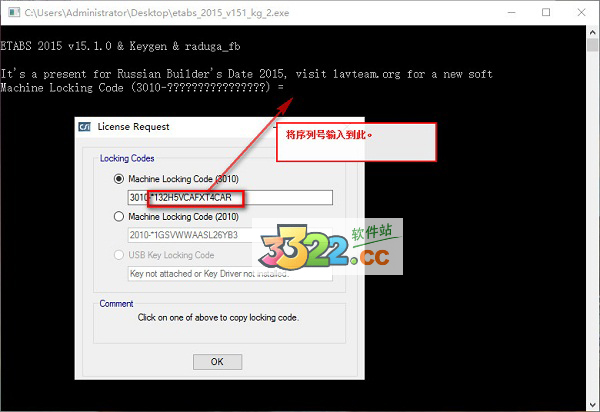This screenshot has height=412, width=600.
Task: Click the 'It's a present for Russian' line
Action: pos(246,74)
